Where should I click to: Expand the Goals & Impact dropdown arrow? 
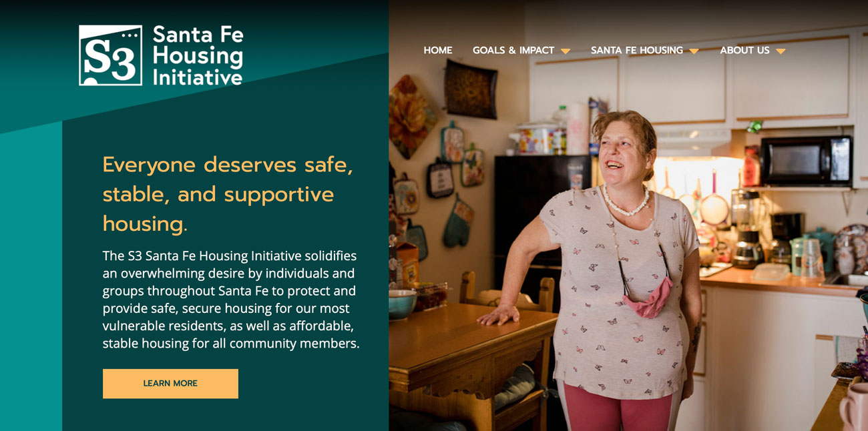coord(566,51)
